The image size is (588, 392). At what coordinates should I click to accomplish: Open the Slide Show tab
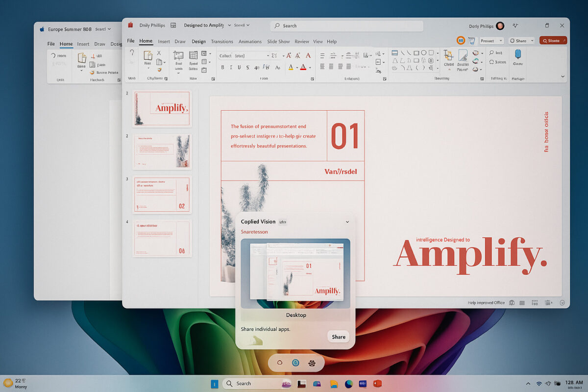[x=278, y=42]
